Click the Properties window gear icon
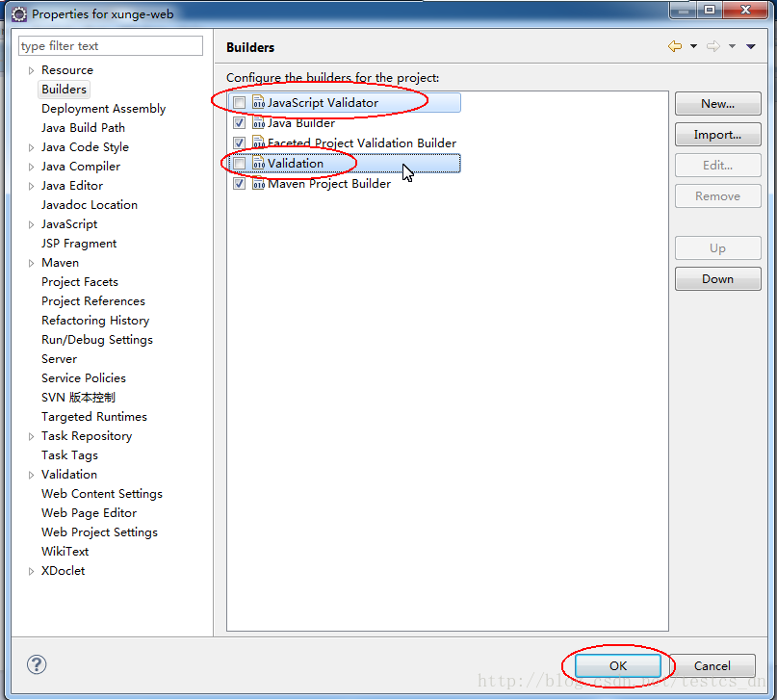777x700 pixels. point(19,14)
